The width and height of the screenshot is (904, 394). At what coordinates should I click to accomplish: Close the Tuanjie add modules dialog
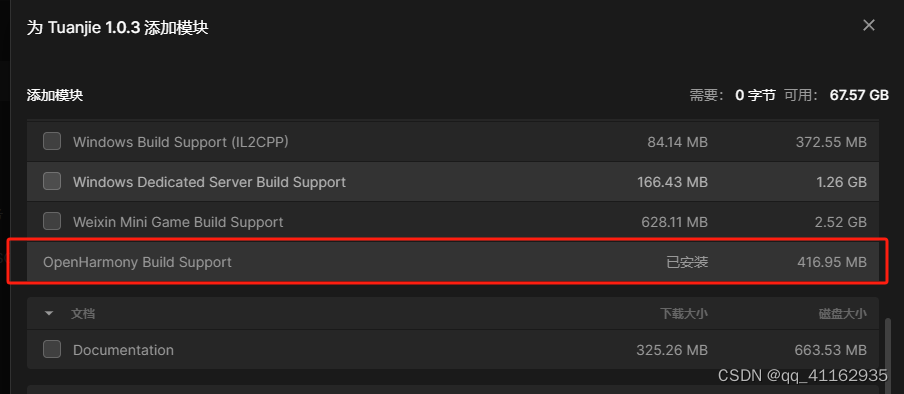pyautogui.click(x=868, y=25)
